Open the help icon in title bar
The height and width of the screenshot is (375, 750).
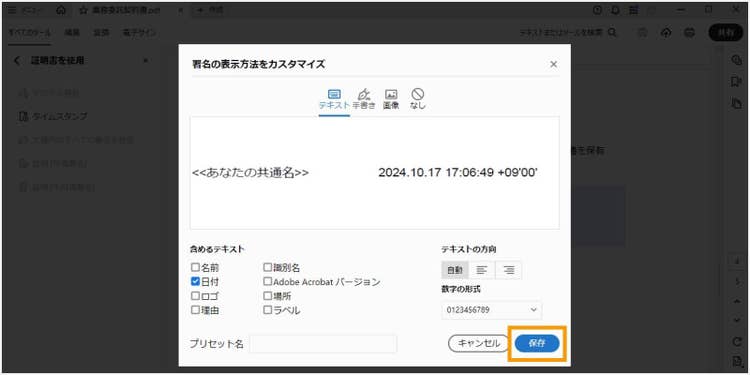pyautogui.click(x=597, y=10)
